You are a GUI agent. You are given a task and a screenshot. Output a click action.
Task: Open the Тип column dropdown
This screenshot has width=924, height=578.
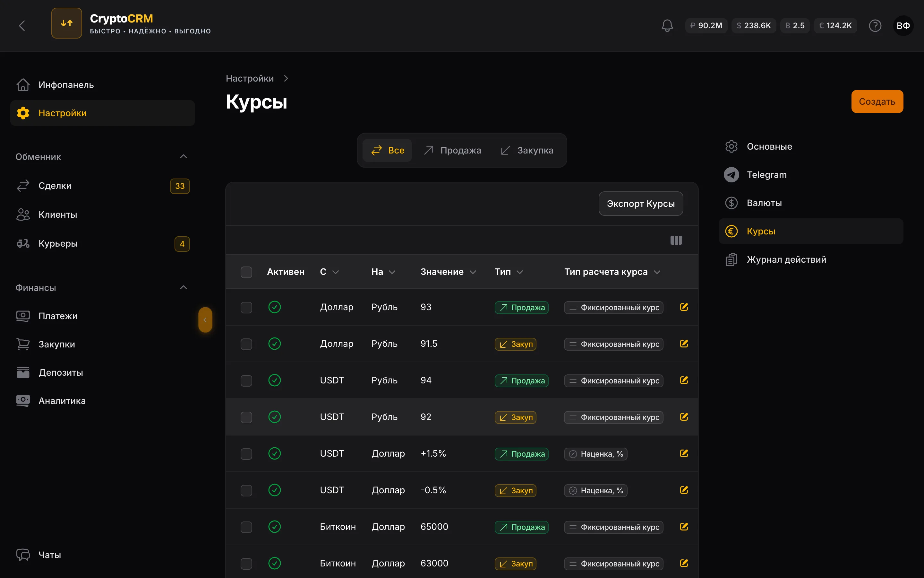519,272
